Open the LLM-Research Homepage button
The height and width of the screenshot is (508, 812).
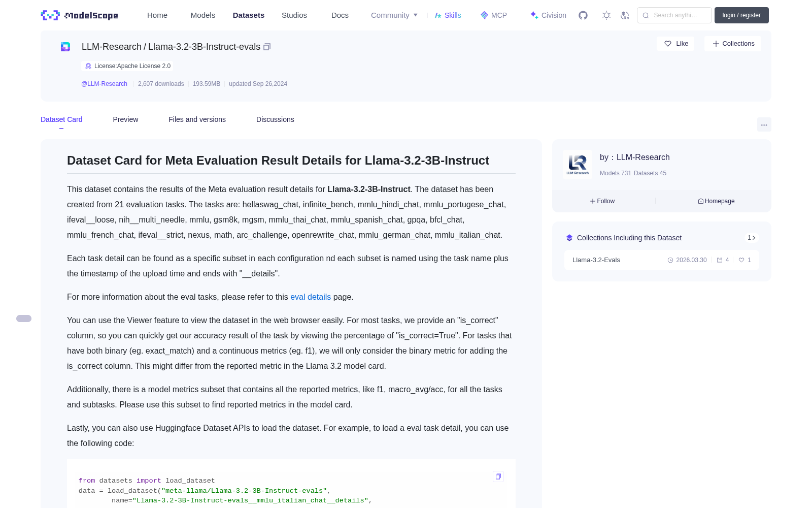coord(716,201)
